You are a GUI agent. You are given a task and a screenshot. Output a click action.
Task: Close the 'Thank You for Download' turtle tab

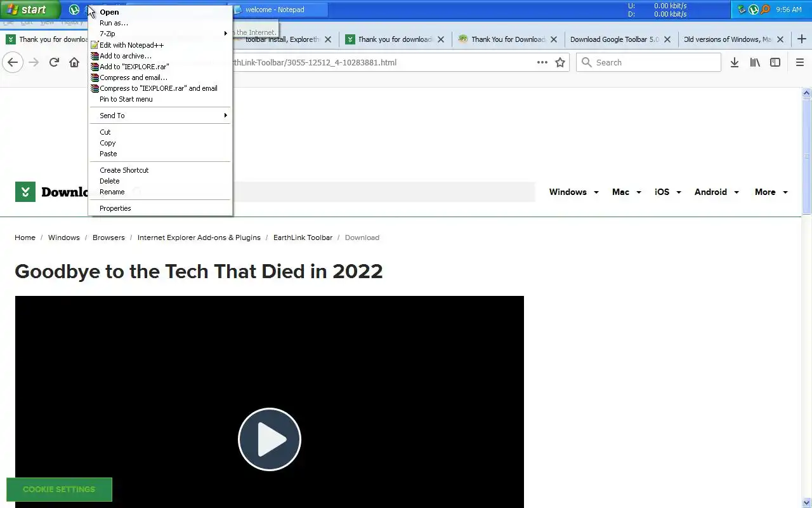554,39
